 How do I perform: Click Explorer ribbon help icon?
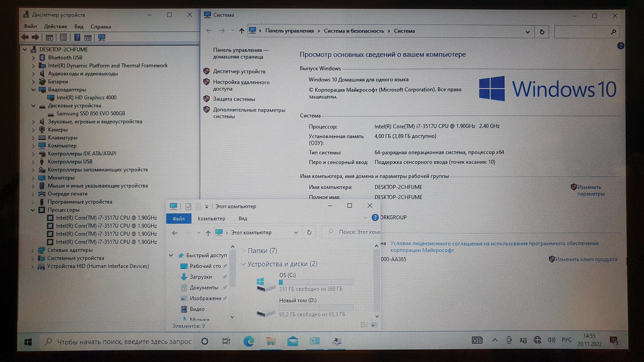tap(375, 217)
